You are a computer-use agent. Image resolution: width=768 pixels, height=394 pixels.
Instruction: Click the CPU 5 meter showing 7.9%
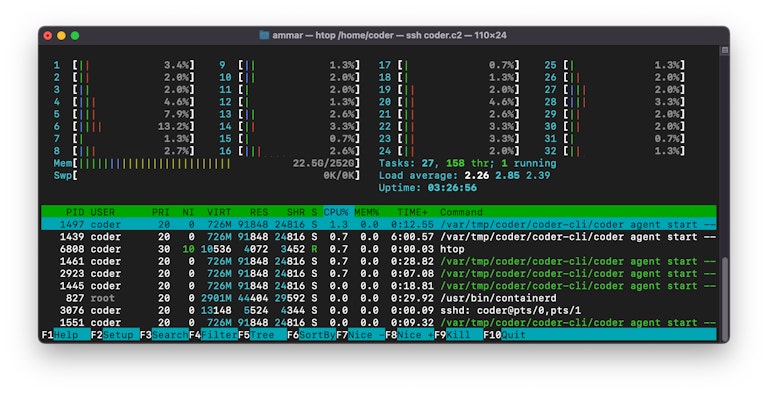124,114
